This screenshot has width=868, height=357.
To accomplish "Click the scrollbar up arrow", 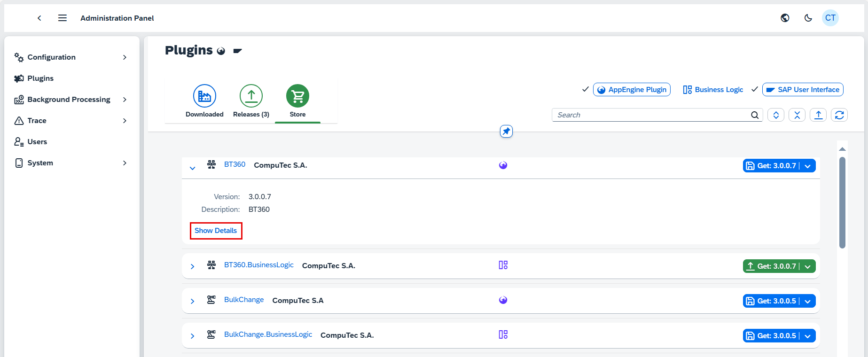I will (x=842, y=149).
